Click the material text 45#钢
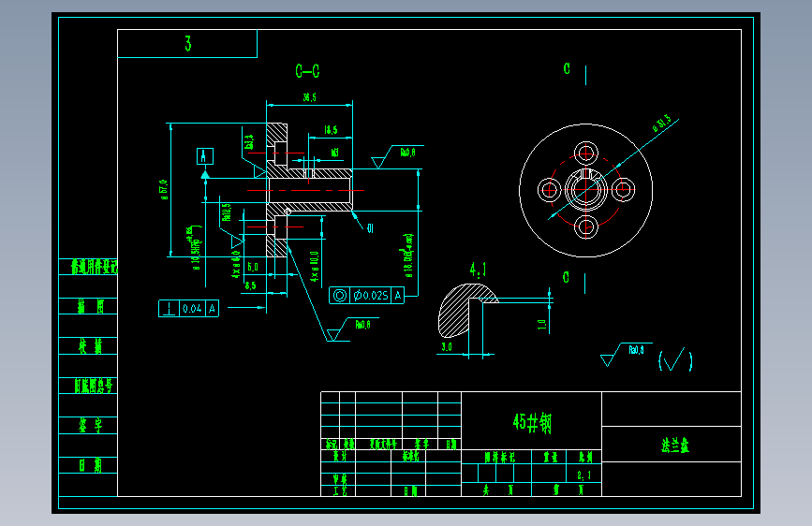812x526 pixels. coord(532,422)
